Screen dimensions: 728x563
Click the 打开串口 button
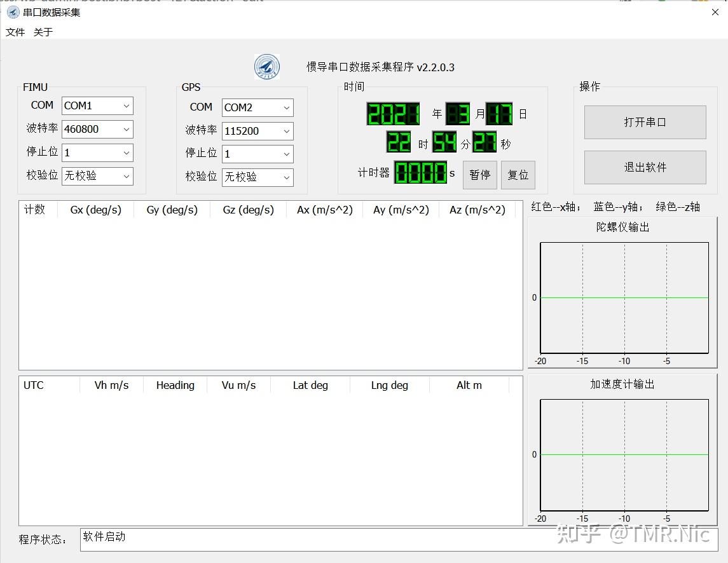[645, 122]
